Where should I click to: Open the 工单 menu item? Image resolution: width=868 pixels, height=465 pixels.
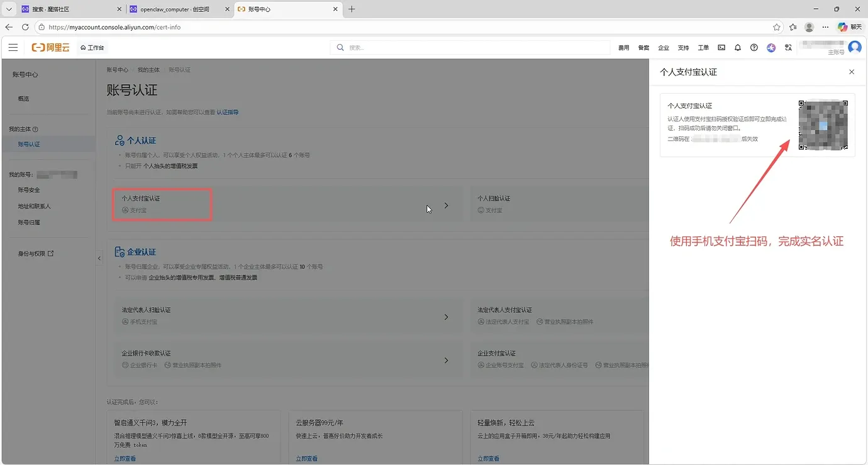703,47
